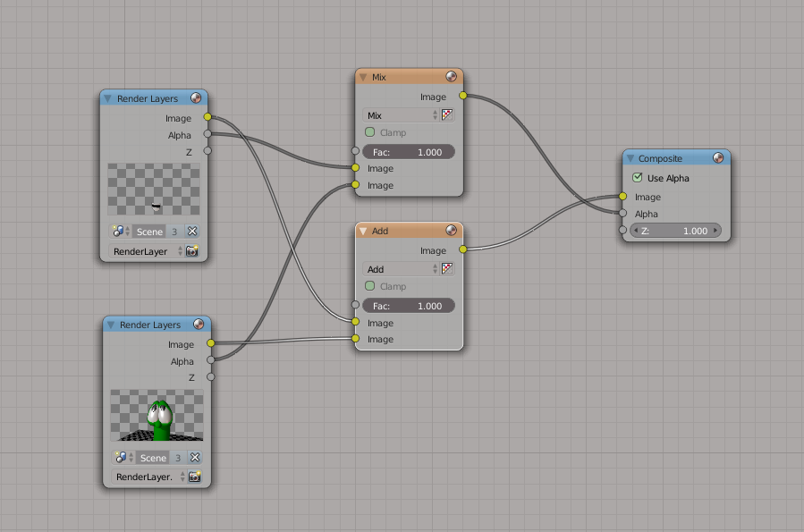Screen dimensions: 804x532
Task: Click the top Render Layers preview thumbnail
Action: click(x=154, y=190)
